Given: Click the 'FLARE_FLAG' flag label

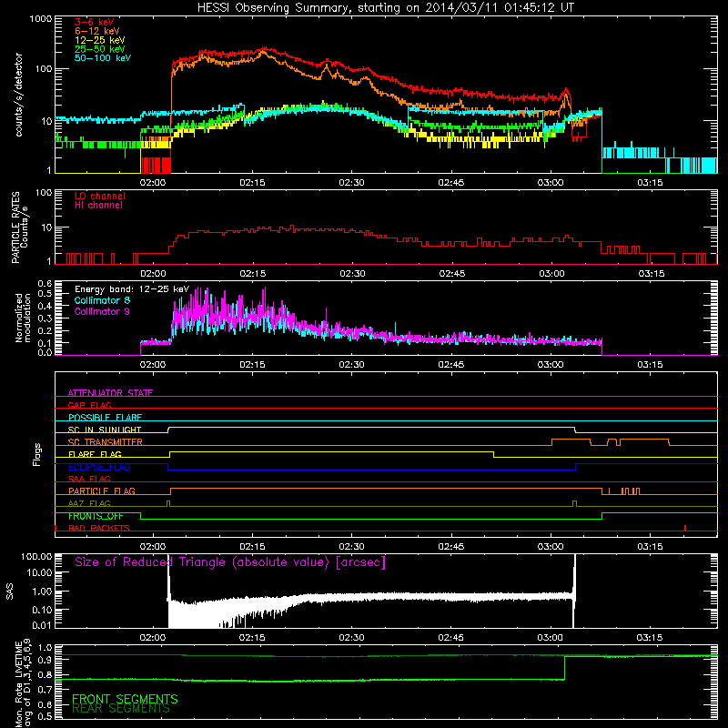Looking at the screenshot, I should pos(95,454).
